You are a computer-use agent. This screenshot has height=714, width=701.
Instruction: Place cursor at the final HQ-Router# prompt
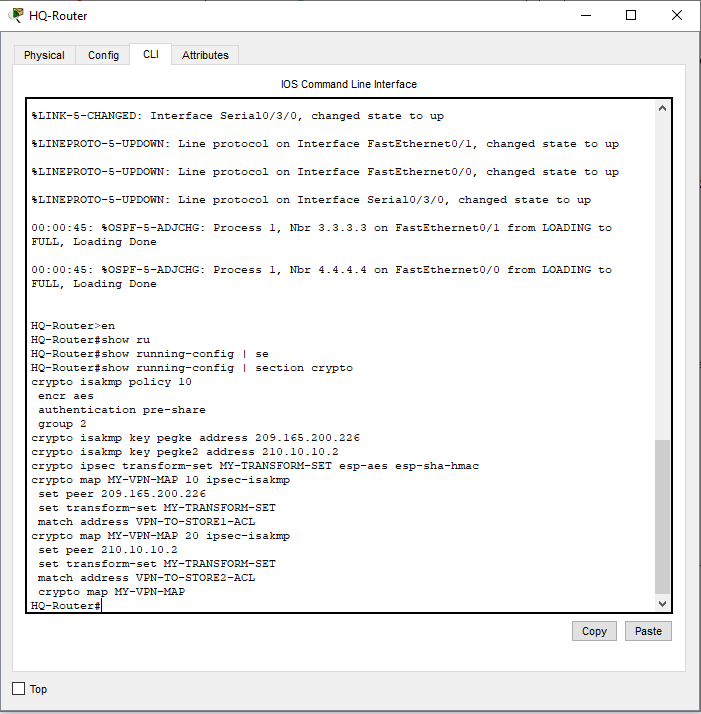pos(102,606)
